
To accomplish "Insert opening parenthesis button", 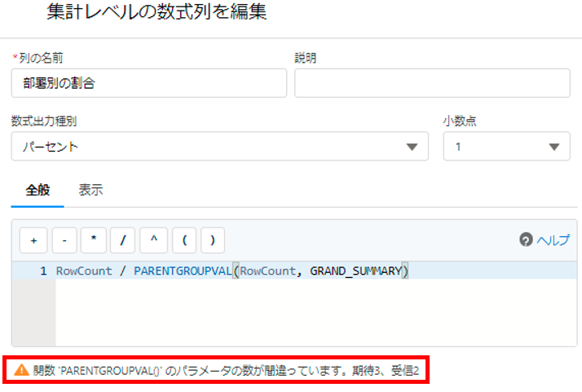I will (x=184, y=240).
